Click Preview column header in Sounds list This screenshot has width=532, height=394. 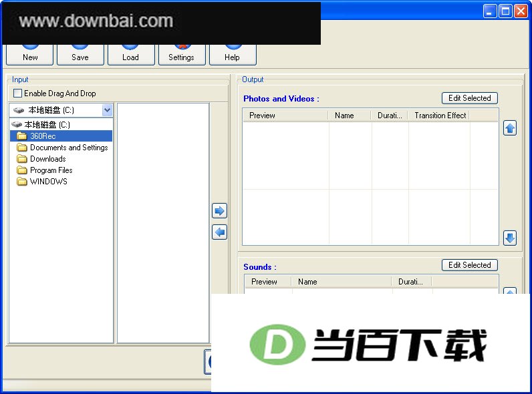coord(268,282)
